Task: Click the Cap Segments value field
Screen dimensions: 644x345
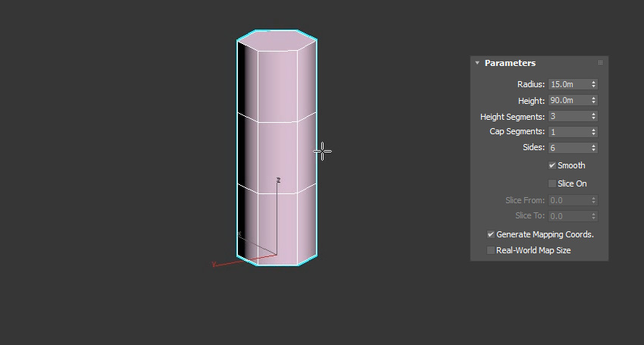Action: (568, 132)
